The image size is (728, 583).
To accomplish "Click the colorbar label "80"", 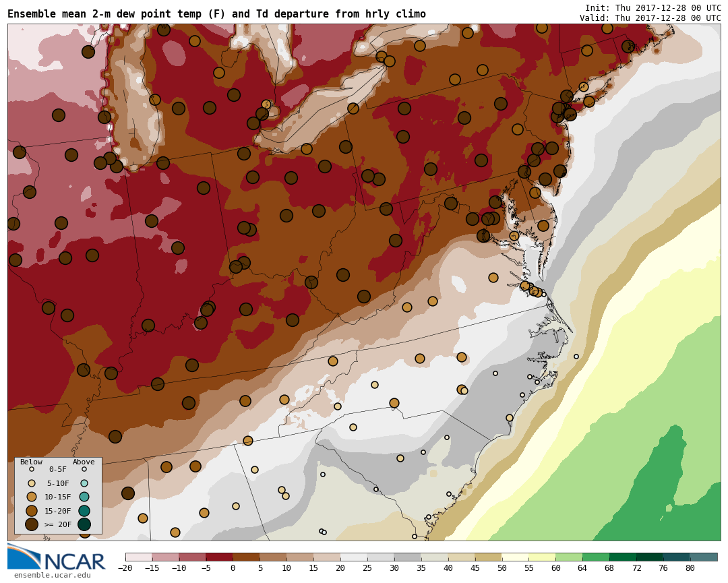I will 690,567.
